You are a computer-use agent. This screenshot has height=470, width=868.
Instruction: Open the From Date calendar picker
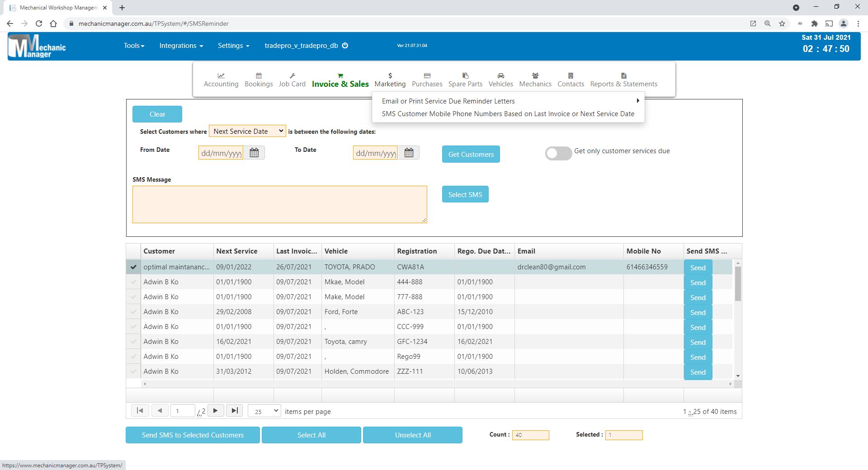pyautogui.click(x=254, y=153)
